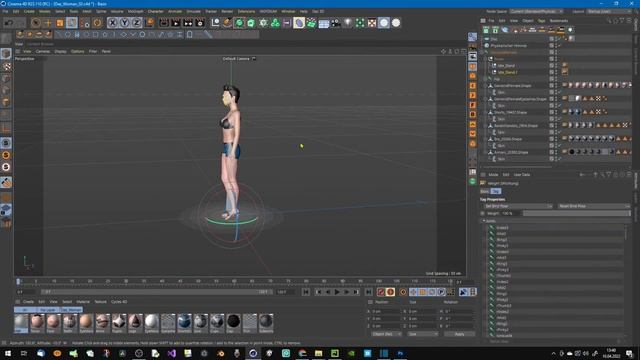The image size is (640, 360).
Task: Click the Texture mode icon in left palette
Action: 6,66
